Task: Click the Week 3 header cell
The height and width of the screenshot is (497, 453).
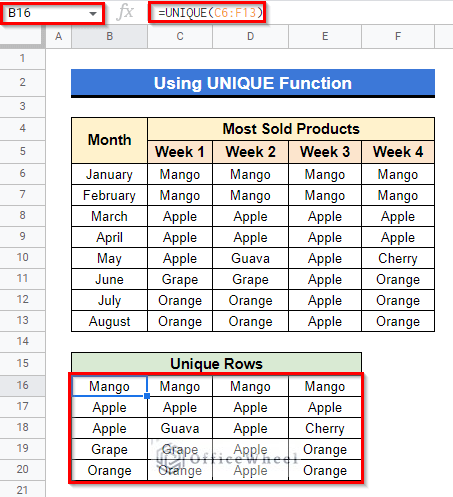Action: coord(325,152)
